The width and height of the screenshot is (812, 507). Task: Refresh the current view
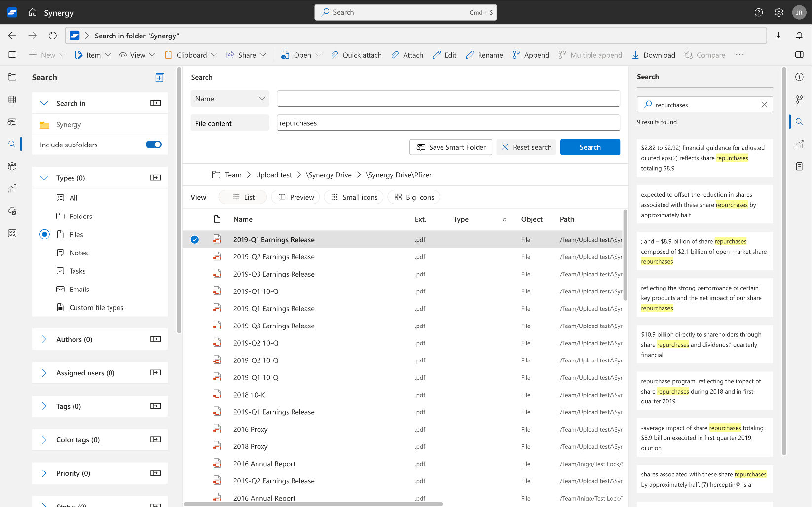point(52,36)
